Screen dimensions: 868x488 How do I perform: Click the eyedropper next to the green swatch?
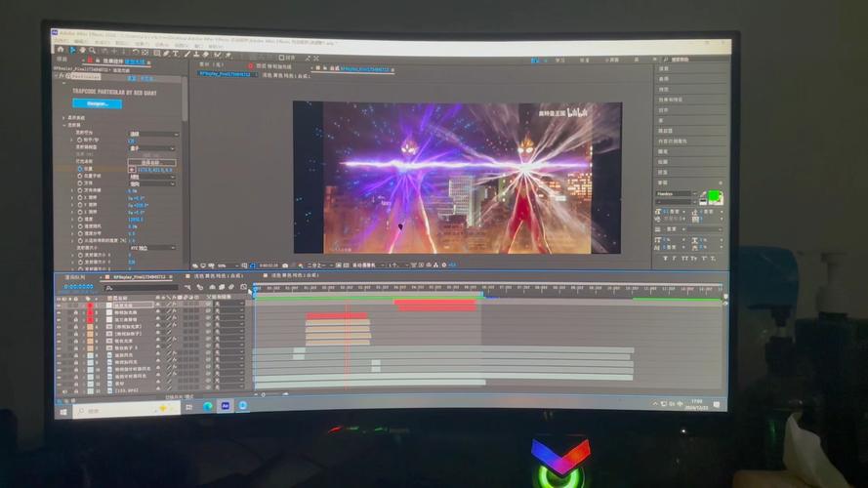(x=702, y=195)
